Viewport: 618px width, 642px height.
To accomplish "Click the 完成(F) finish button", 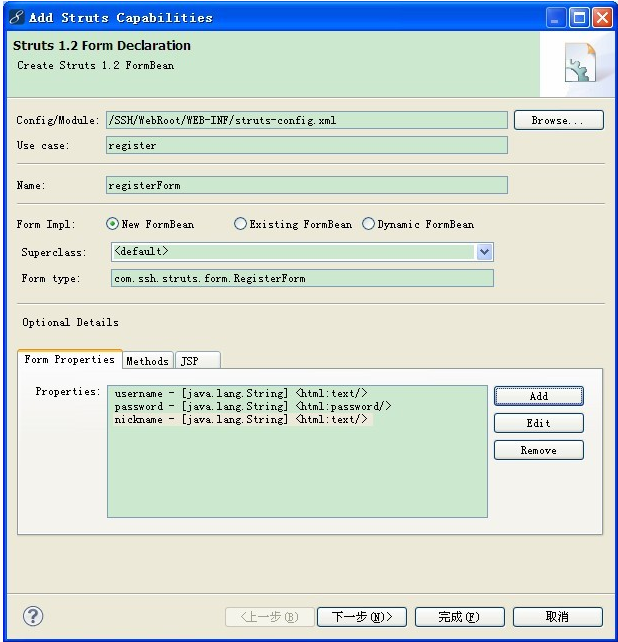I will 460,617.
